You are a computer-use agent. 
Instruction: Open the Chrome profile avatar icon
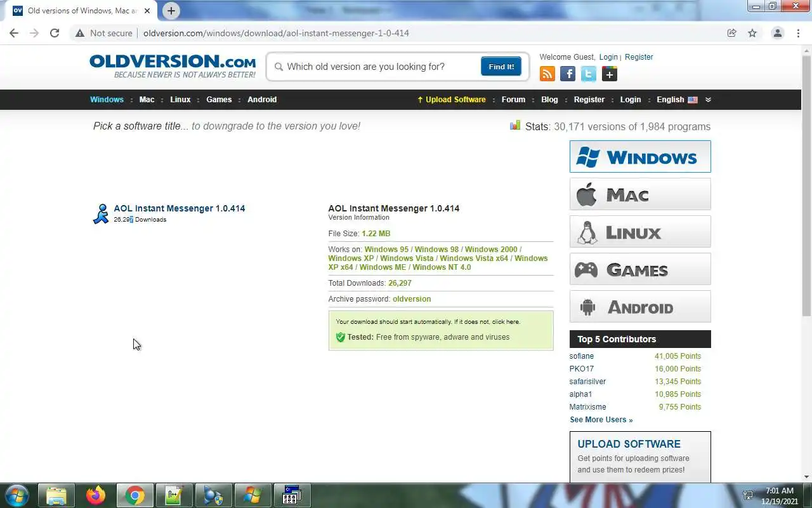tap(777, 33)
